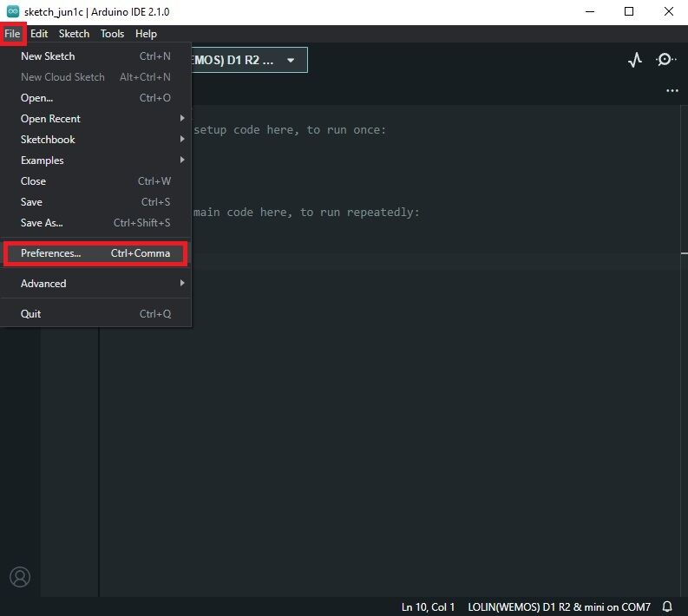
Task: Click the Ln 10, Col 1 status indicator
Action: [x=428, y=605]
